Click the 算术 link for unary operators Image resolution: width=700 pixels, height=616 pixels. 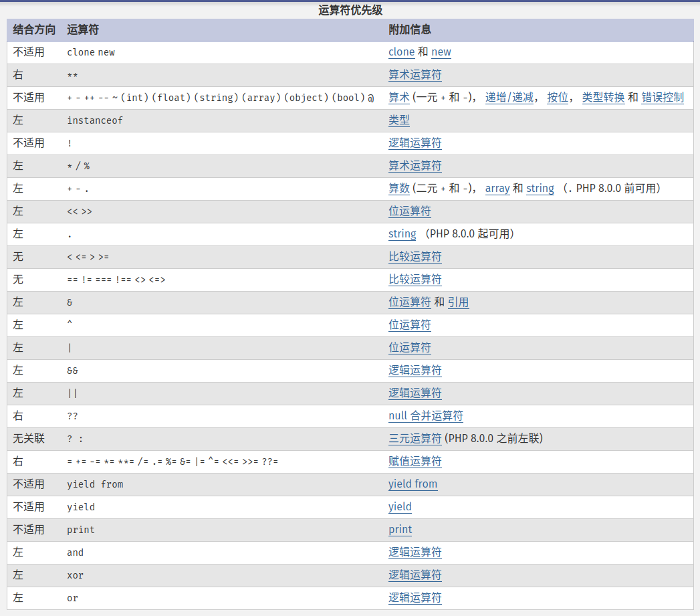point(398,98)
